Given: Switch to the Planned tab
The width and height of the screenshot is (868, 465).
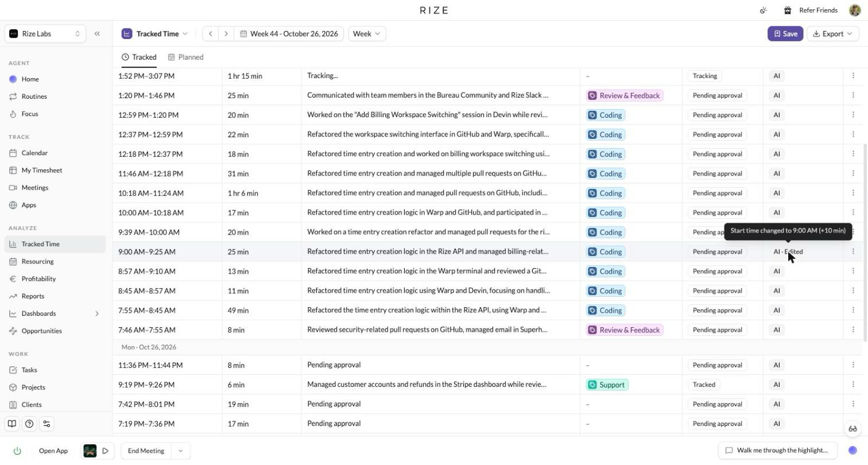Looking at the screenshot, I should click(186, 57).
